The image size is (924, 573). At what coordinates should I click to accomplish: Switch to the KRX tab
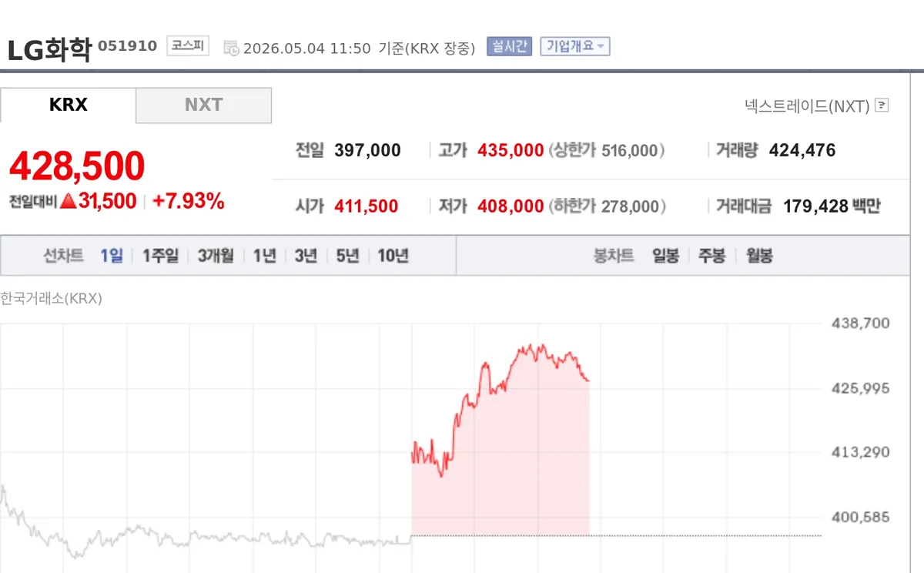click(x=69, y=105)
